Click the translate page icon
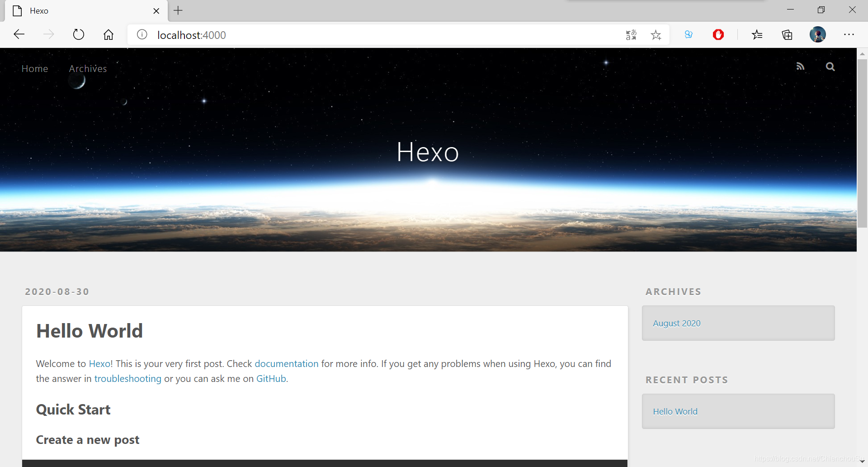 631,35
